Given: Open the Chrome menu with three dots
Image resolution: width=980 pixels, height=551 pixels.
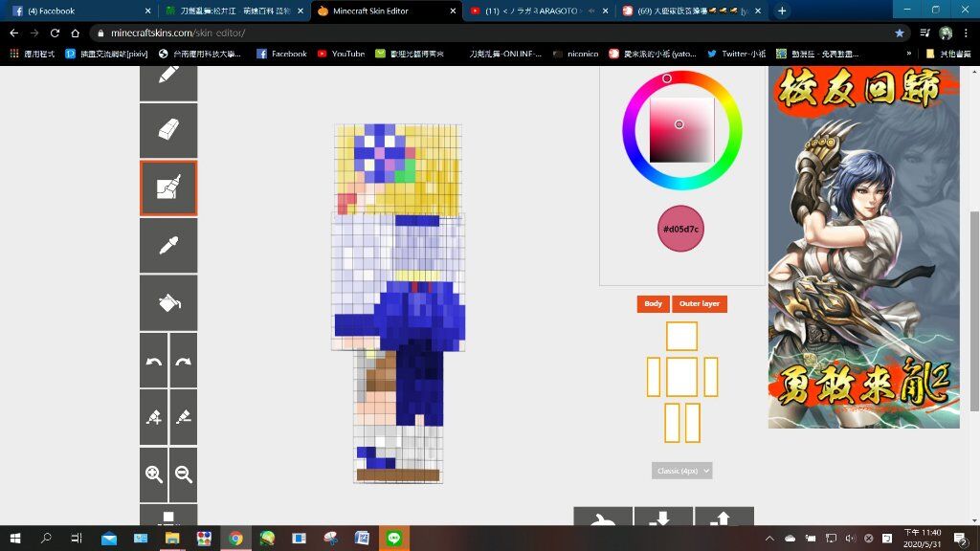Looking at the screenshot, I should pos(967,33).
